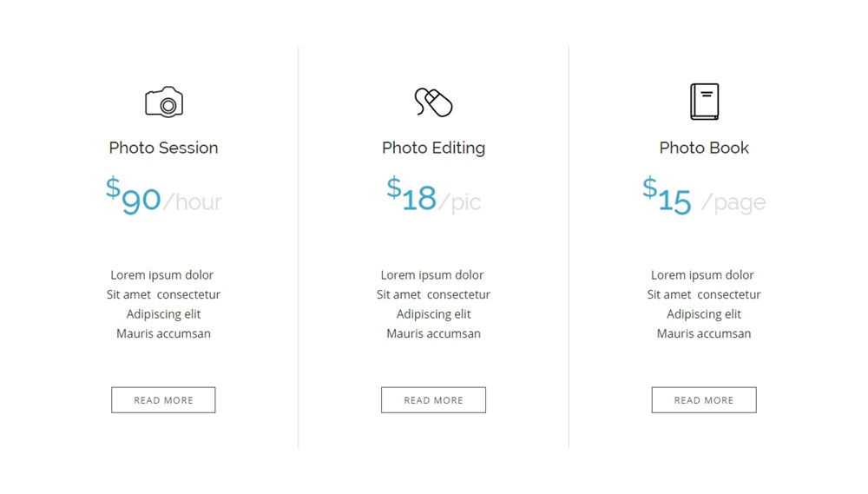
Task: Click 'Sit amet consectetur' in Photo Editing column
Action: pos(433,294)
